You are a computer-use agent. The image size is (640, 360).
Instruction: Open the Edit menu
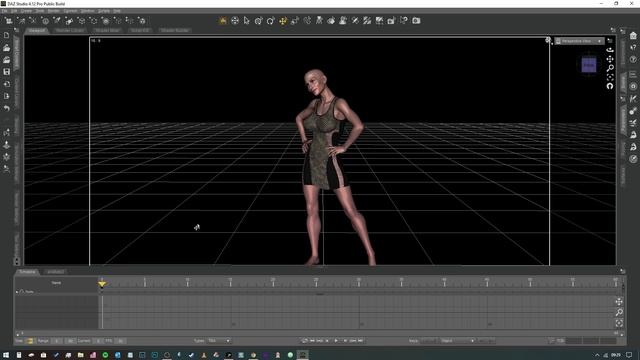click(14, 11)
